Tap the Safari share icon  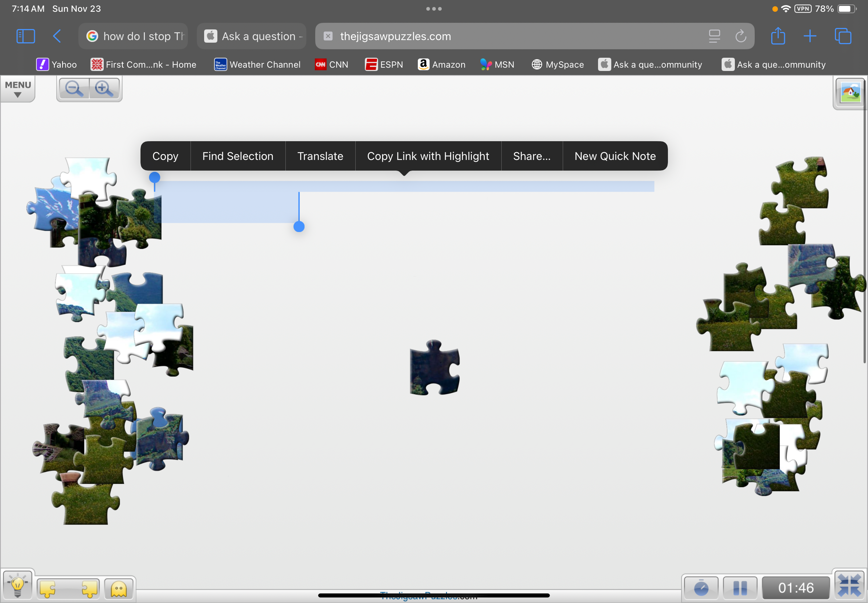click(x=778, y=36)
